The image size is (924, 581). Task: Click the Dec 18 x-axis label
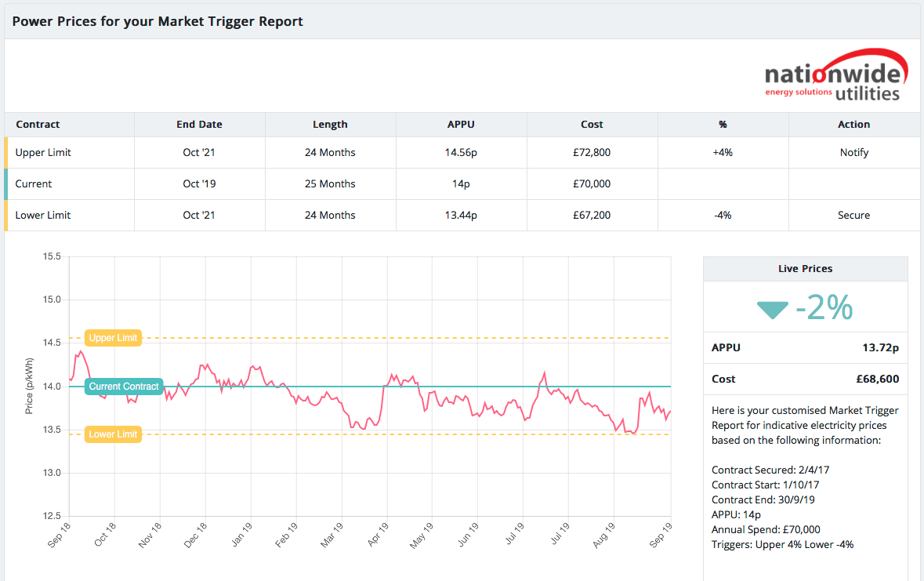195,535
